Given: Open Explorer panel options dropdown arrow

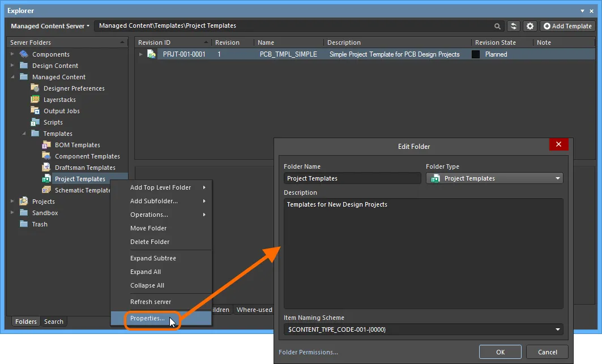Looking at the screenshot, I should 582,11.
